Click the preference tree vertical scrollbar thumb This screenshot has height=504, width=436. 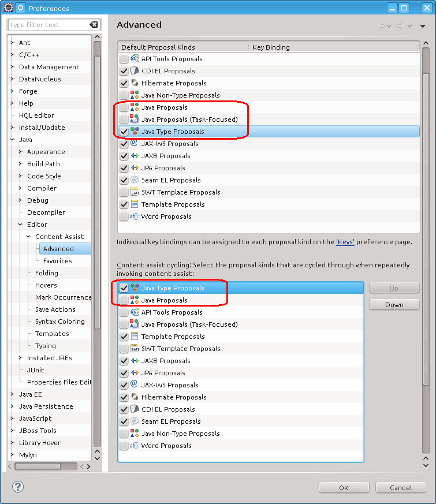point(98,193)
